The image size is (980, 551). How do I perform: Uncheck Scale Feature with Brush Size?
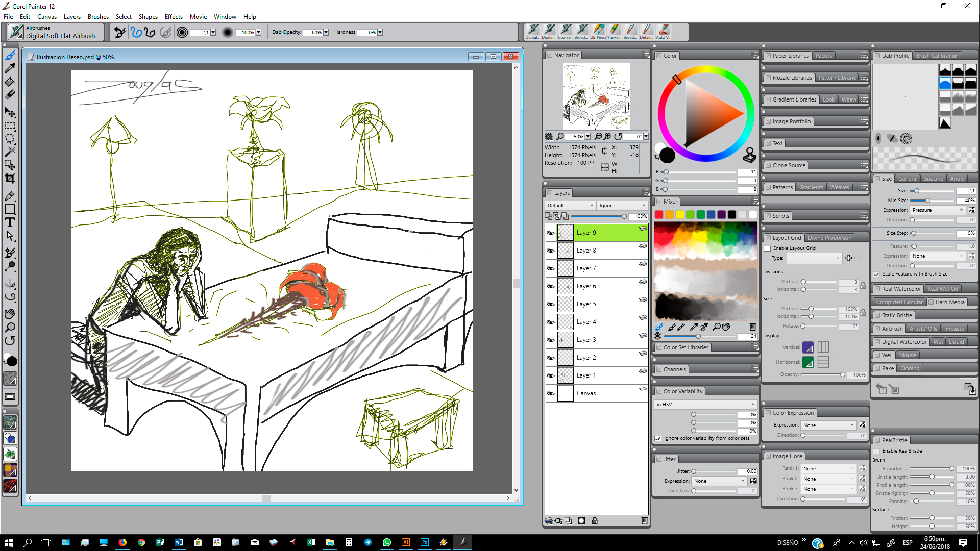point(876,274)
